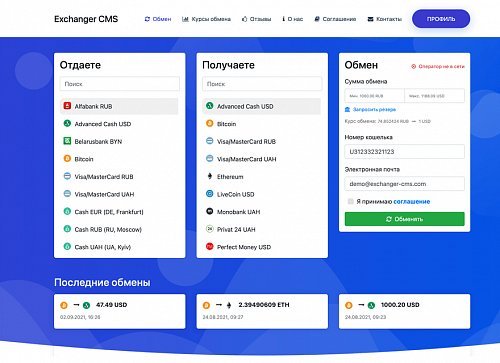Click the ПРОФИЛЬ button

[441, 19]
